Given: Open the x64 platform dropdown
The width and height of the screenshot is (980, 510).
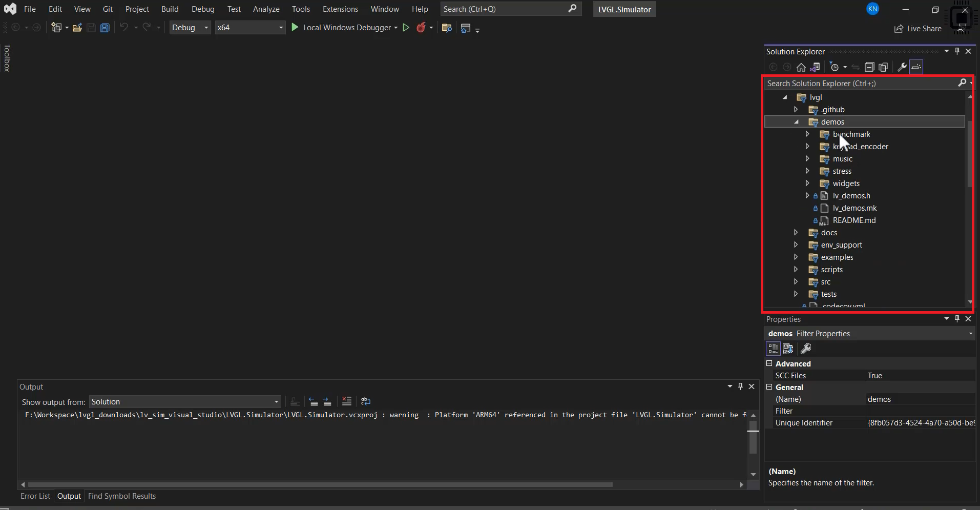Looking at the screenshot, I should [x=250, y=28].
